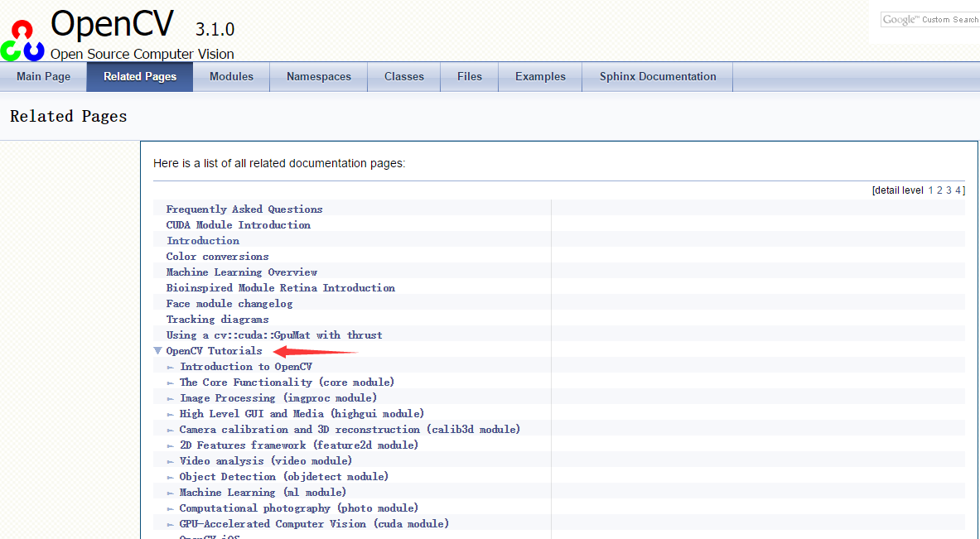Image resolution: width=980 pixels, height=539 pixels.
Task: Open the Color conversions page
Action: pos(218,256)
